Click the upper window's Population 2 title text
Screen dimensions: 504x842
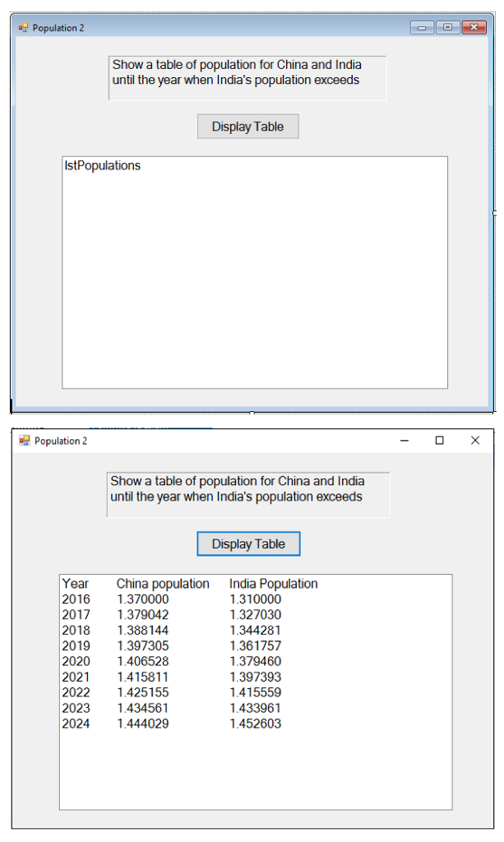click(x=58, y=28)
